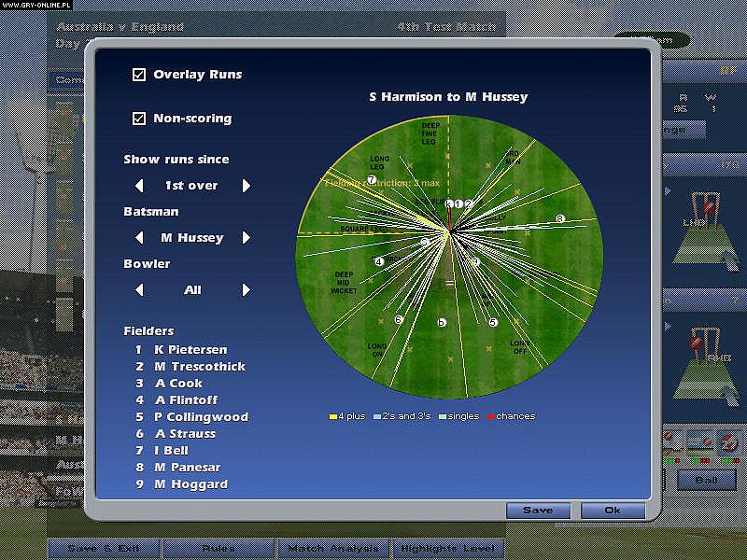Image resolution: width=747 pixels, height=560 pixels.
Task: Save the wagon wheel with the Save button
Action: 537,511
